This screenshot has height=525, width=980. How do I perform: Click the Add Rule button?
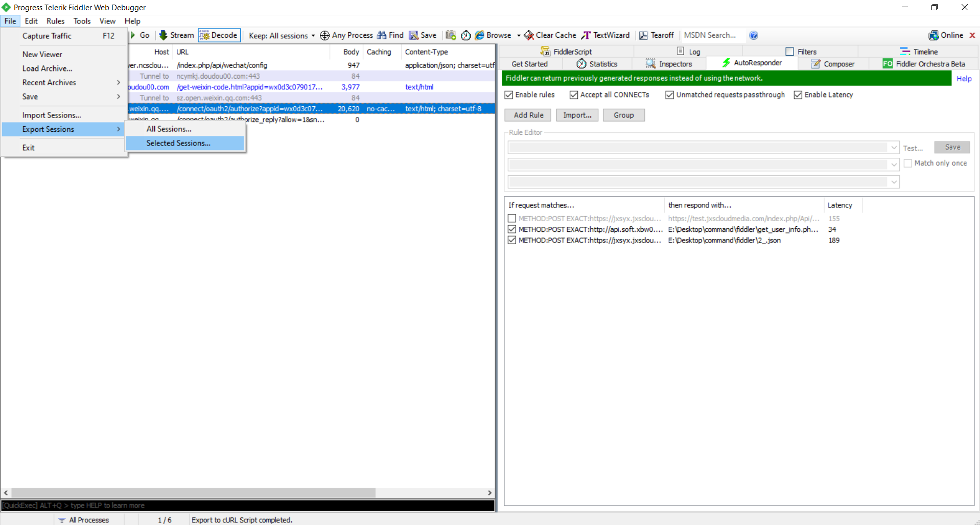click(528, 115)
